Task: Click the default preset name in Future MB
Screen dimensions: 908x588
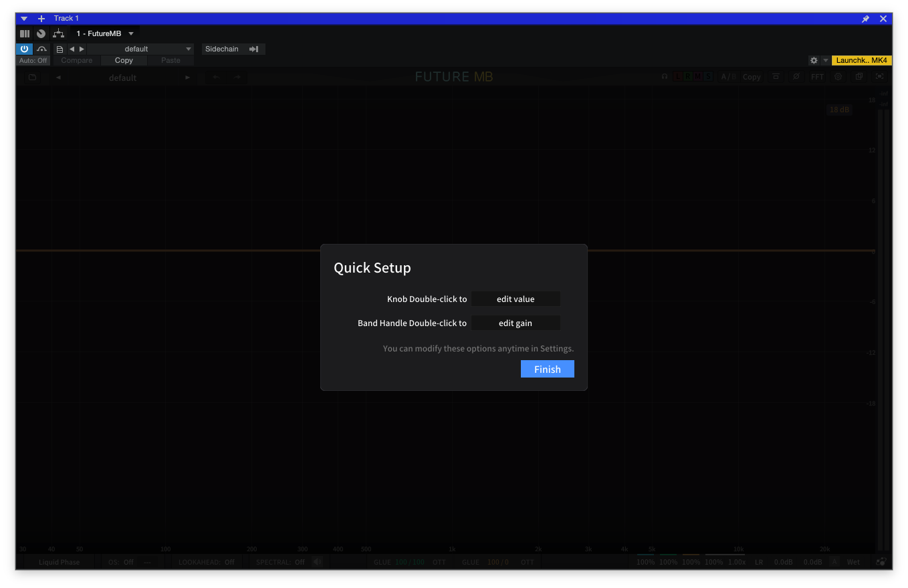Action: click(x=122, y=78)
